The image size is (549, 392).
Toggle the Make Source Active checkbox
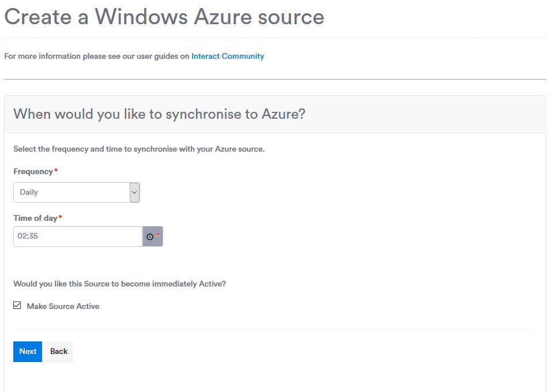click(17, 306)
